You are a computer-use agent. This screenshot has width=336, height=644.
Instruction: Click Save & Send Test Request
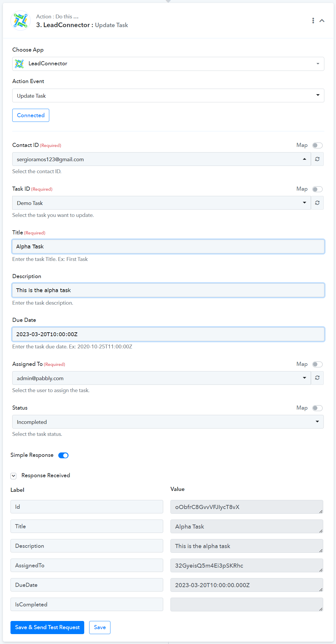47,627
